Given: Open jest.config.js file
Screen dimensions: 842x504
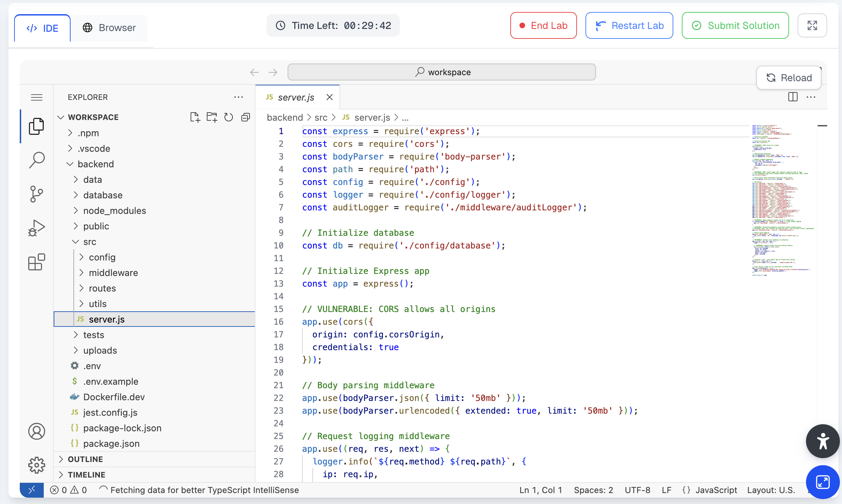Looking at the screenshot, I should [x=154, y=413].
